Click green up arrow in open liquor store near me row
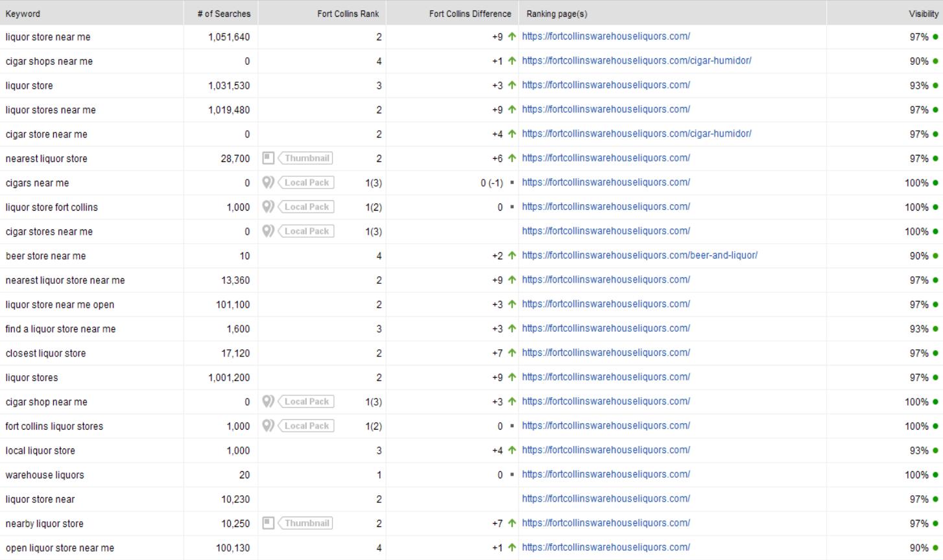Viewport: 943px width, 560px height. (512, 548)
